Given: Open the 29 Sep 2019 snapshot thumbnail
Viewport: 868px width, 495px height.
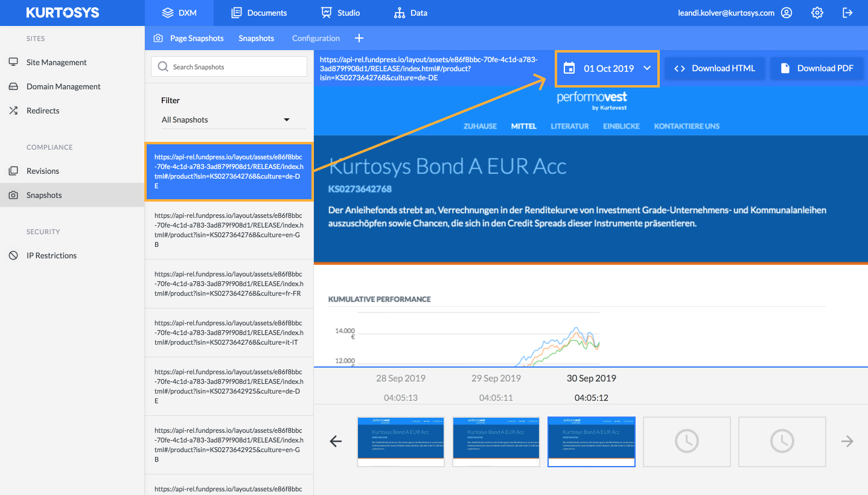Looking at the screenshot, I should (496, 442).
